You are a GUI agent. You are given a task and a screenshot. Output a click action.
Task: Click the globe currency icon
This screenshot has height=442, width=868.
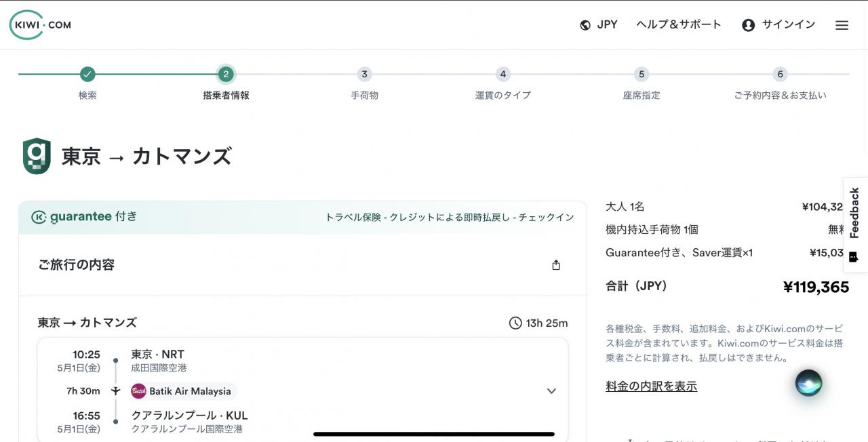(585, 25)
